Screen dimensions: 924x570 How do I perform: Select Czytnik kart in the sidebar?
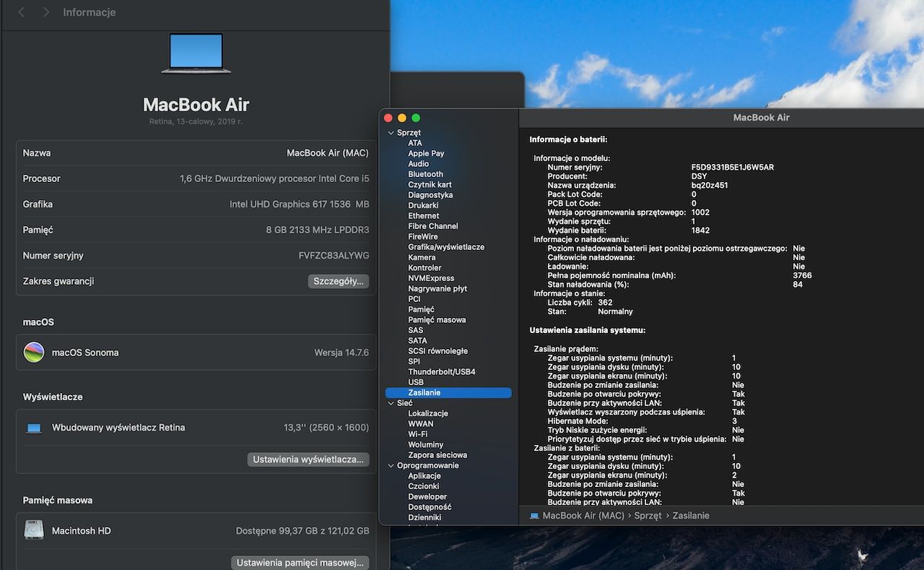point(430,185)
